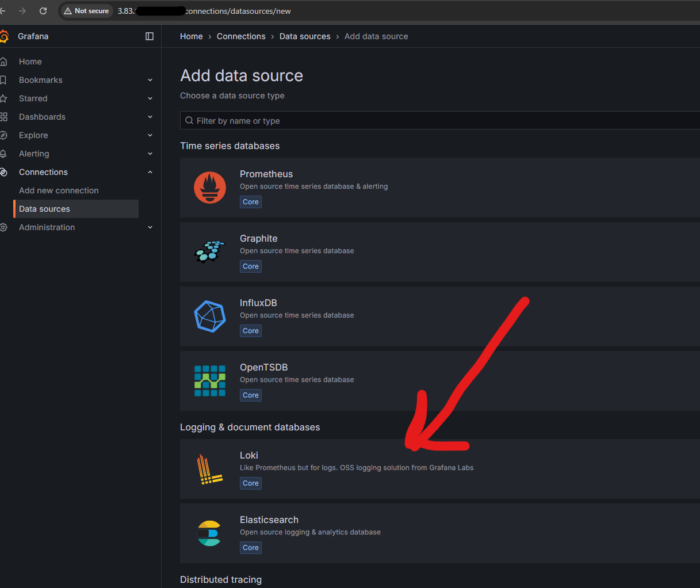Click the 'Time series databases' heading
This screenshot has height=588, width=700.
[x=230, y=146]
